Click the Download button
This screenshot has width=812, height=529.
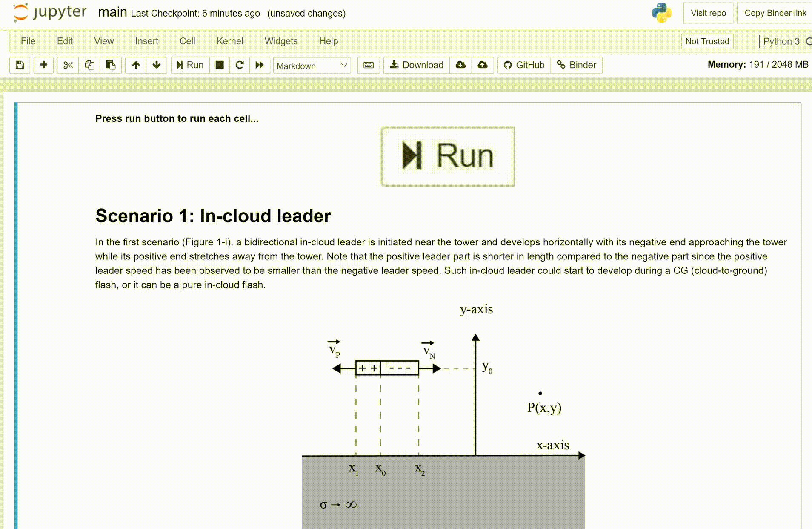click(x=417, y=65)
